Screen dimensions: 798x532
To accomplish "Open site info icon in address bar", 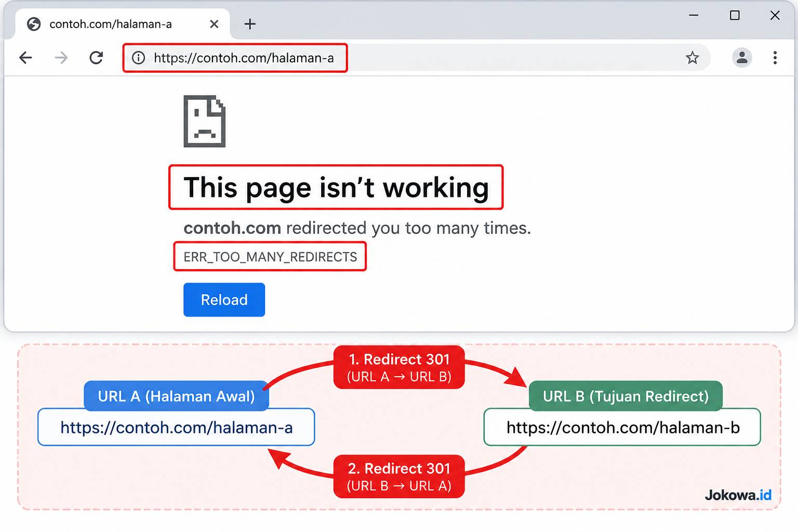I will (139, 58).
